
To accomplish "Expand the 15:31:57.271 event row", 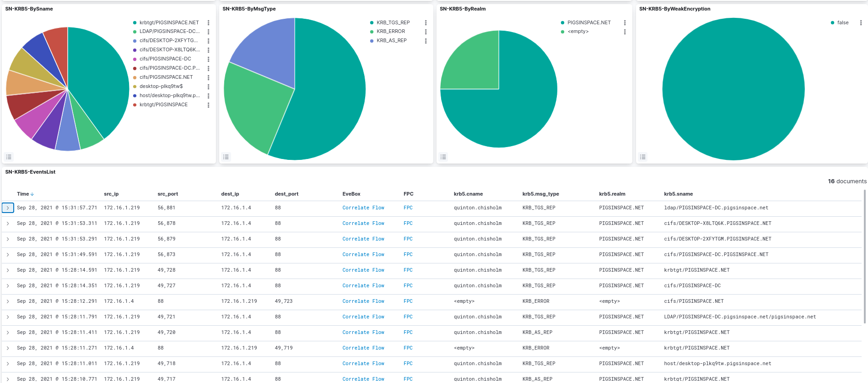I will (8, 208).
